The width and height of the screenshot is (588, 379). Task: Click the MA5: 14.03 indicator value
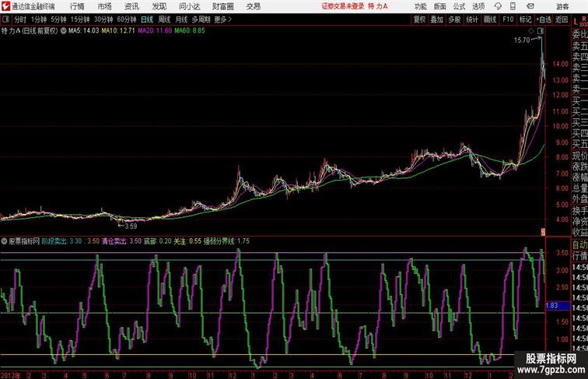tap(84, 31)
